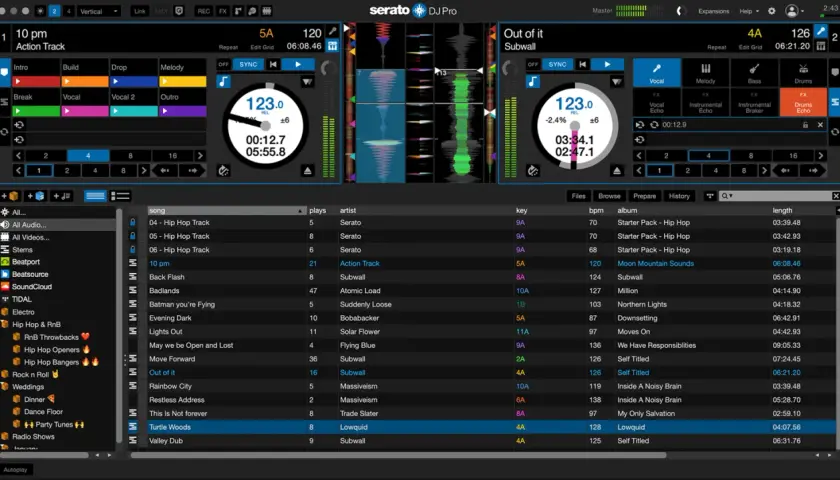Select the Bass stem pad
Viewport: 840px width, 480px height.
click(754, 72)
